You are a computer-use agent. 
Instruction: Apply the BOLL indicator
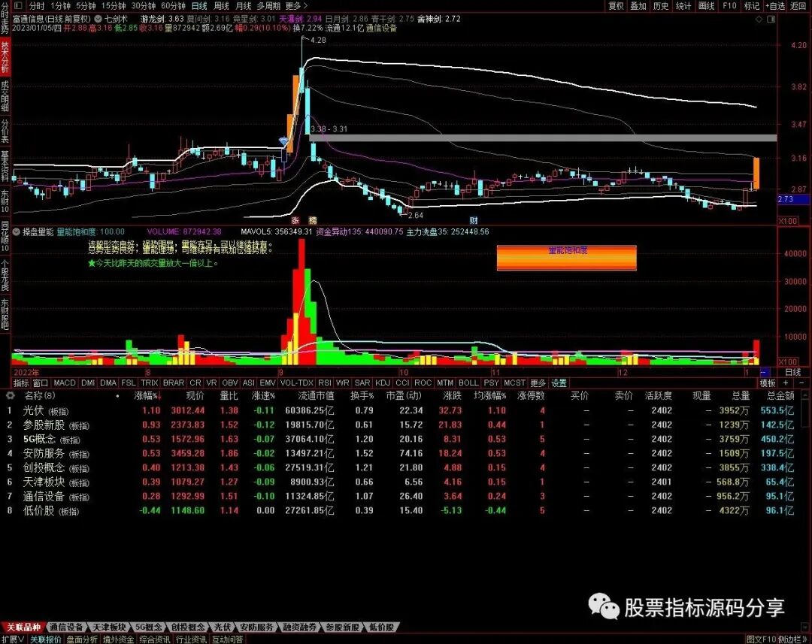[x=468, y=383]
